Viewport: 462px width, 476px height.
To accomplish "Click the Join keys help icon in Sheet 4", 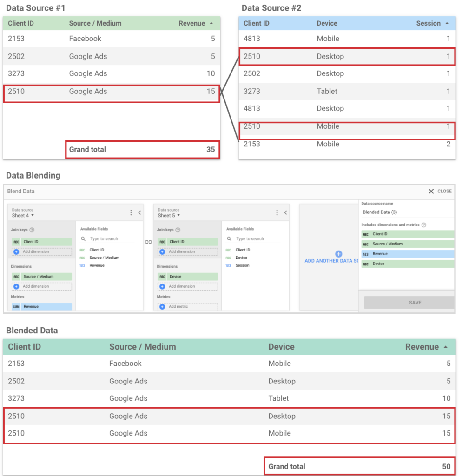I will [32, 230].
